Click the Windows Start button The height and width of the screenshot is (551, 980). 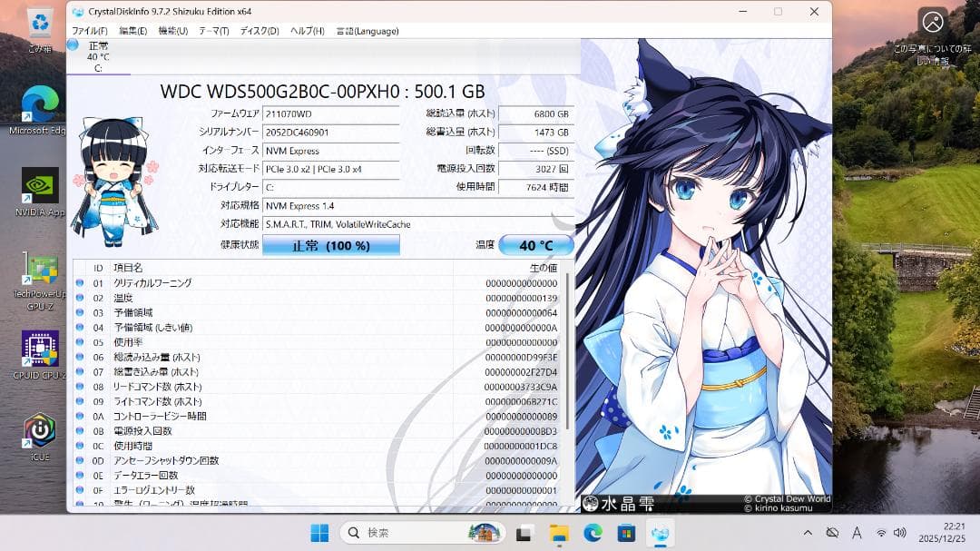[x=320, y=533]
